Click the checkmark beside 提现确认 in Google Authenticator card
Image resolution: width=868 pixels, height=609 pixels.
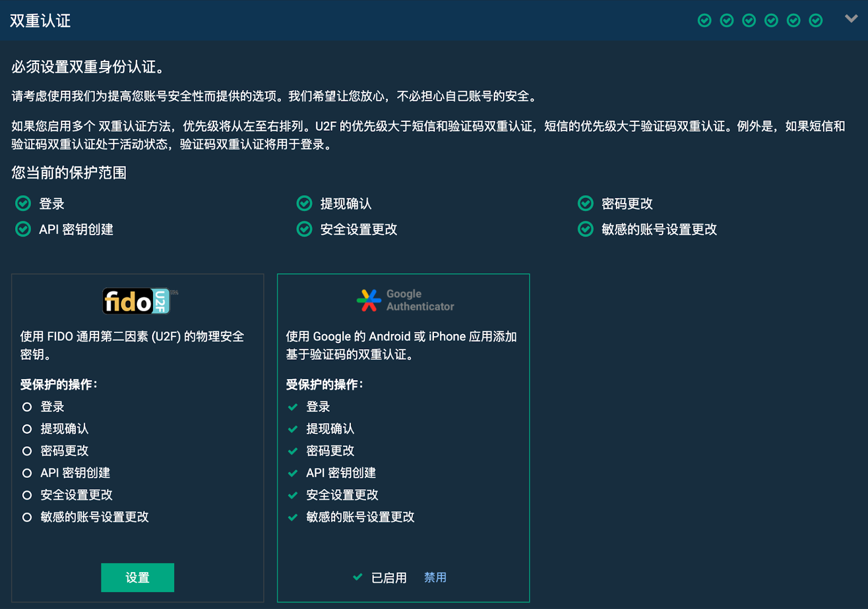pos(293,429)
